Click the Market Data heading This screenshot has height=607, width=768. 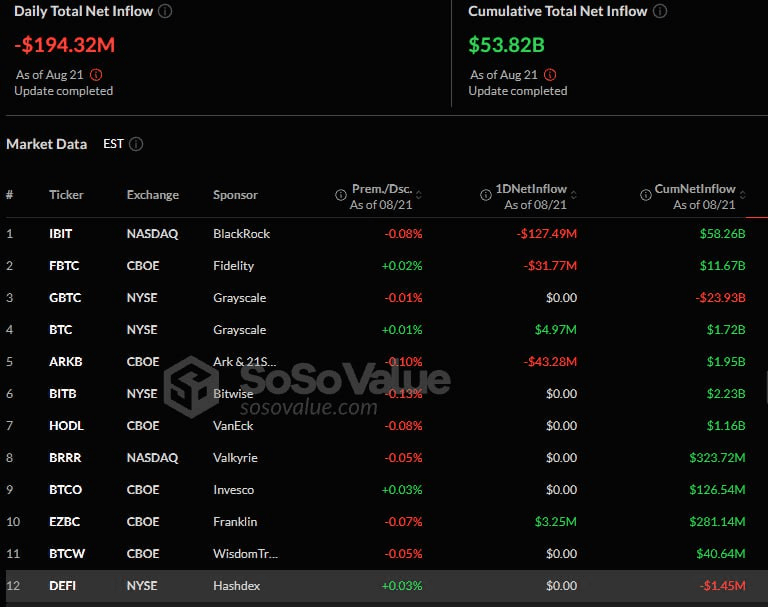coord(47,144)
